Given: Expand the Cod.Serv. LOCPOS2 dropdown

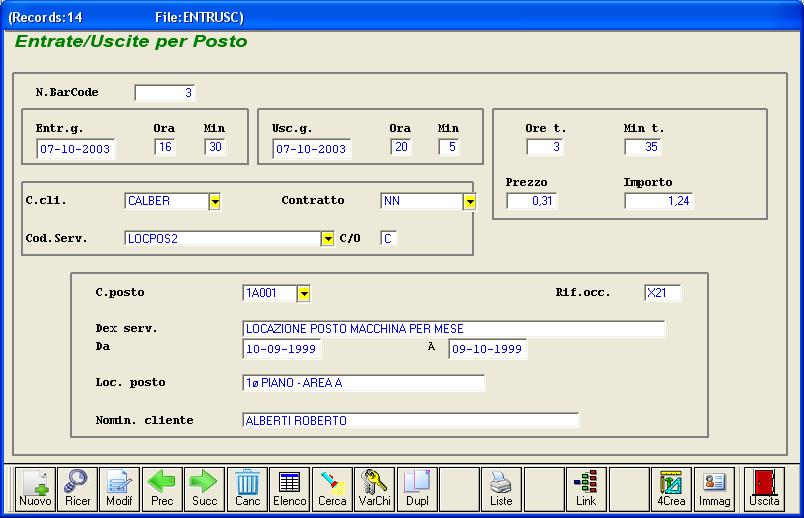Looking at the screenshot, I should pos(327,239).
